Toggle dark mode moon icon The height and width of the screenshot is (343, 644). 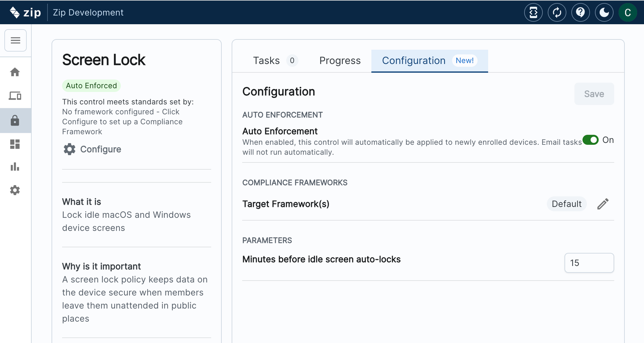[x=604, y=13]
